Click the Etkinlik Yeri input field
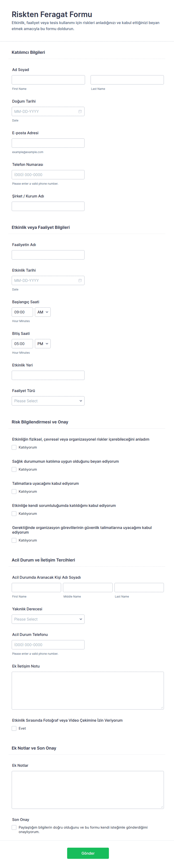Image resolution: width=174 pixels, height=868 pixels. [48, 375]
